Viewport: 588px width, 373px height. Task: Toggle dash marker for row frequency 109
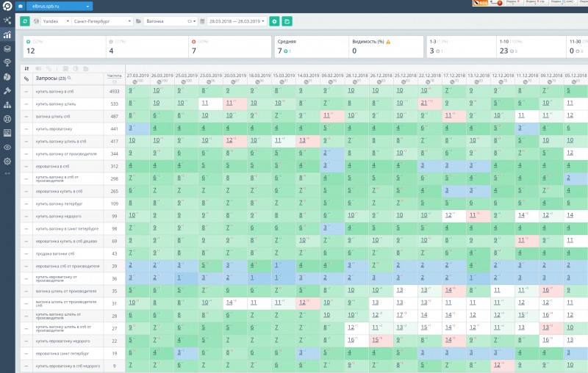click(x=26, y=203)
